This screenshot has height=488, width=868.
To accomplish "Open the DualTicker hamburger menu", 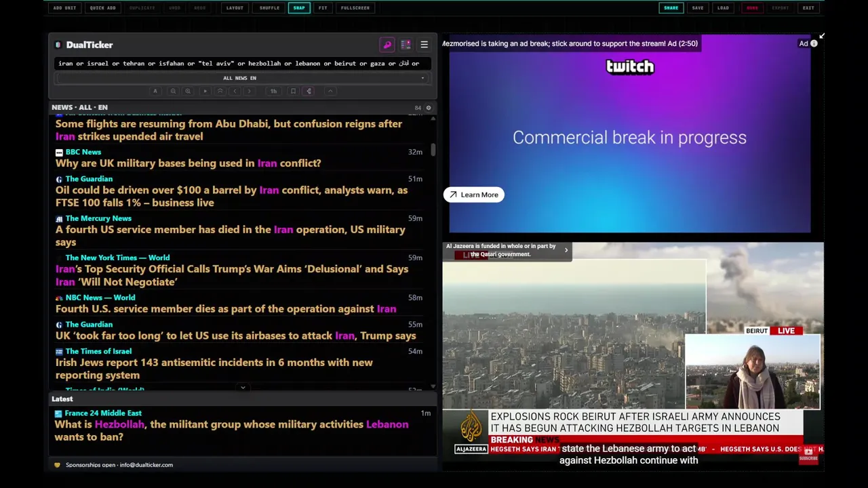I will click(424, 45).
